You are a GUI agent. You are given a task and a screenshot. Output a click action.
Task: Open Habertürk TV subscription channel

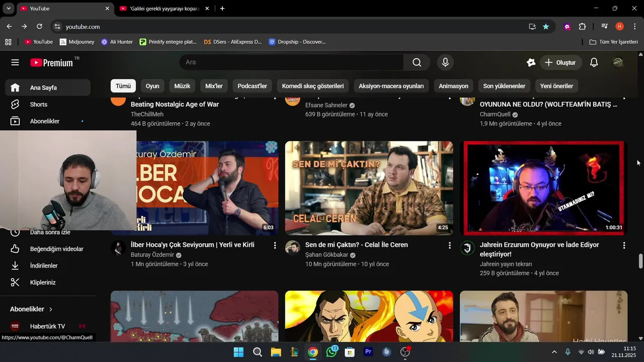(48, 326)
